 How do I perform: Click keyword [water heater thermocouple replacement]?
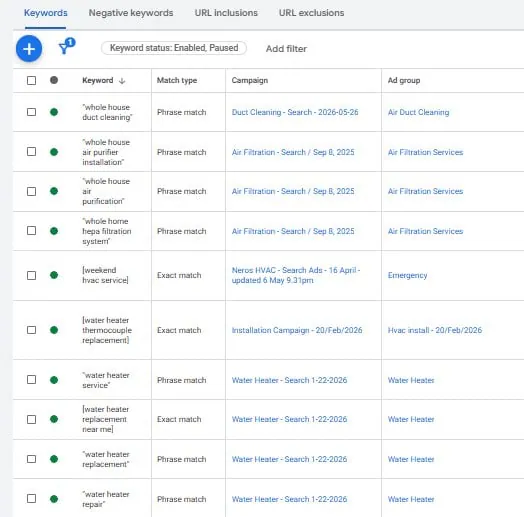point(107,330)
